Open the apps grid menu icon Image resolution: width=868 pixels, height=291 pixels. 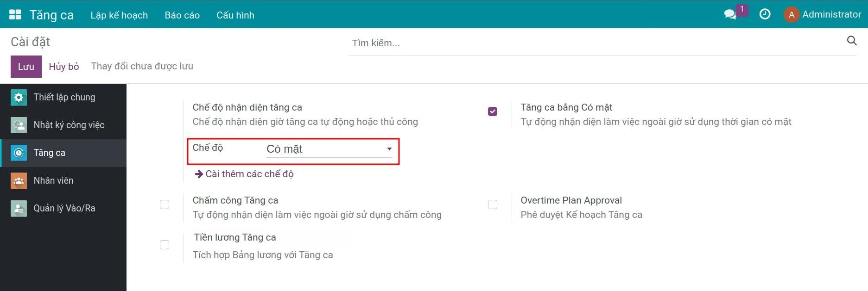pyautogui.click(x=15, y=15)
